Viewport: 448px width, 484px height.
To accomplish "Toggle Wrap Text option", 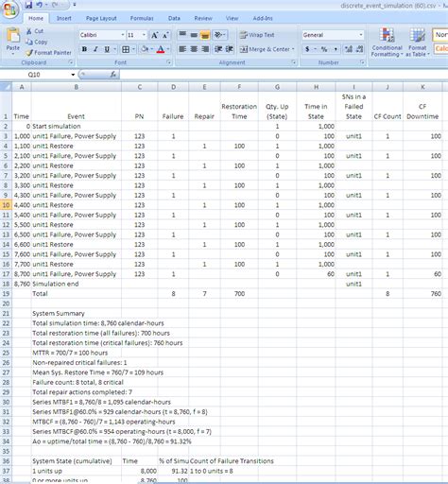I will pyautogui.click(x=257, y=35).
